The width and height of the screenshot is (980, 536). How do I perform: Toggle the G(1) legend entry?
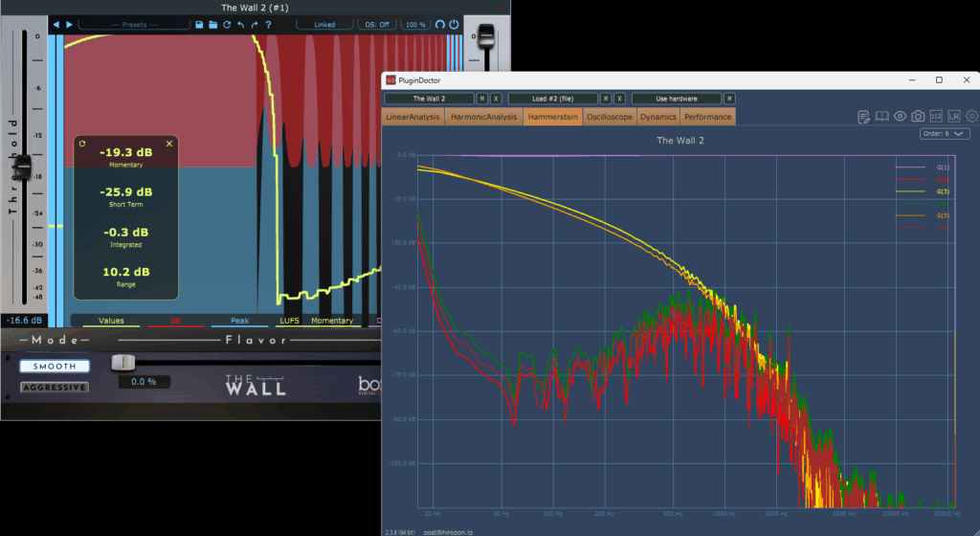pos(923,167)
